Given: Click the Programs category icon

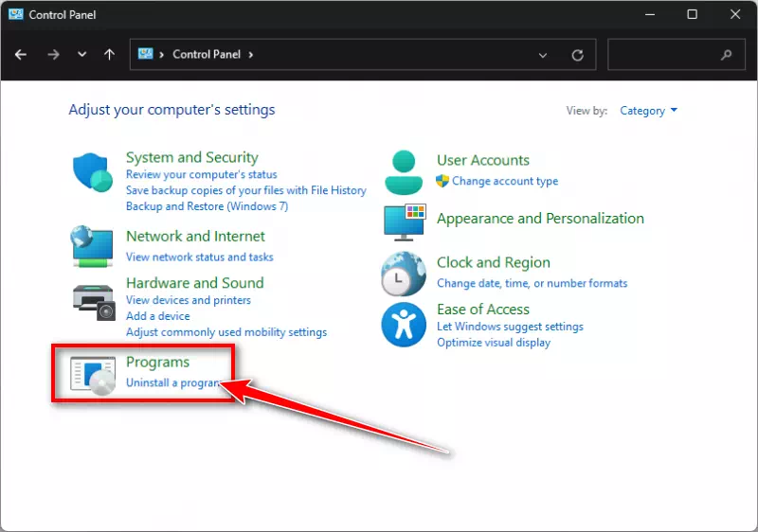Looking at the screenshot, I should pyautogui.click(x=93, y=376).
